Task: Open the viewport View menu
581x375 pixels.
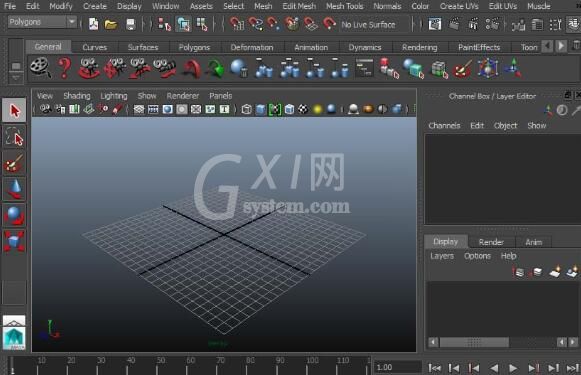Action: pyautogui.click(x=45, y=96)
